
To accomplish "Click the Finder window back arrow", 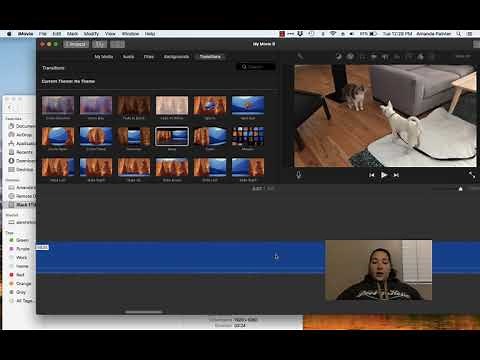I will tap(10, 107).
